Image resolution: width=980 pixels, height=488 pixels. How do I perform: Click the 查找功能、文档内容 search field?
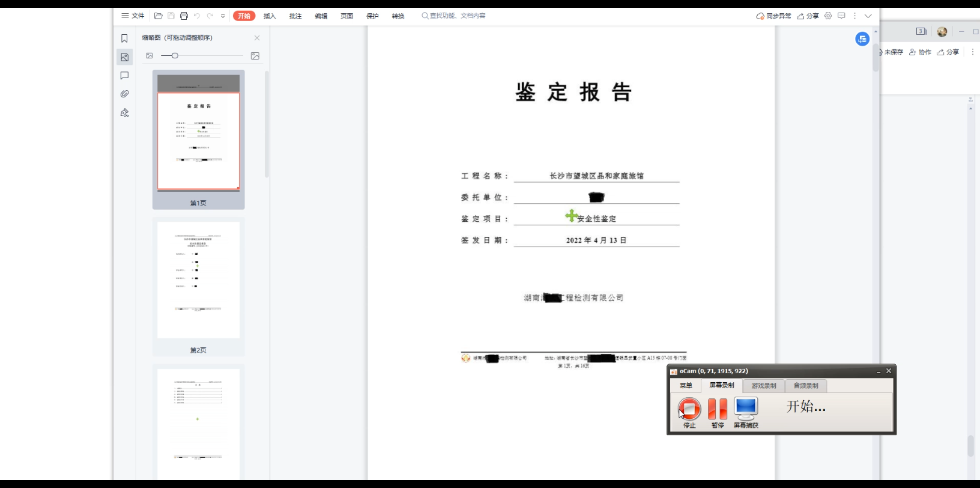pos(454,16)
